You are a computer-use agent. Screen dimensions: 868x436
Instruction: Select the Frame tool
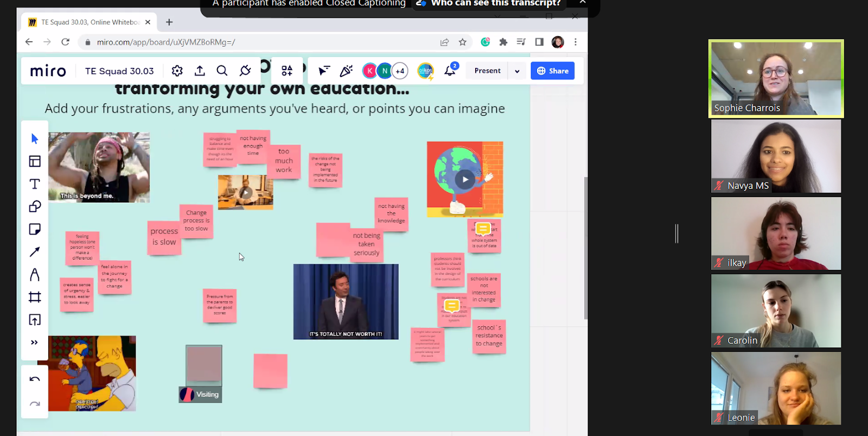pos(35,297)
